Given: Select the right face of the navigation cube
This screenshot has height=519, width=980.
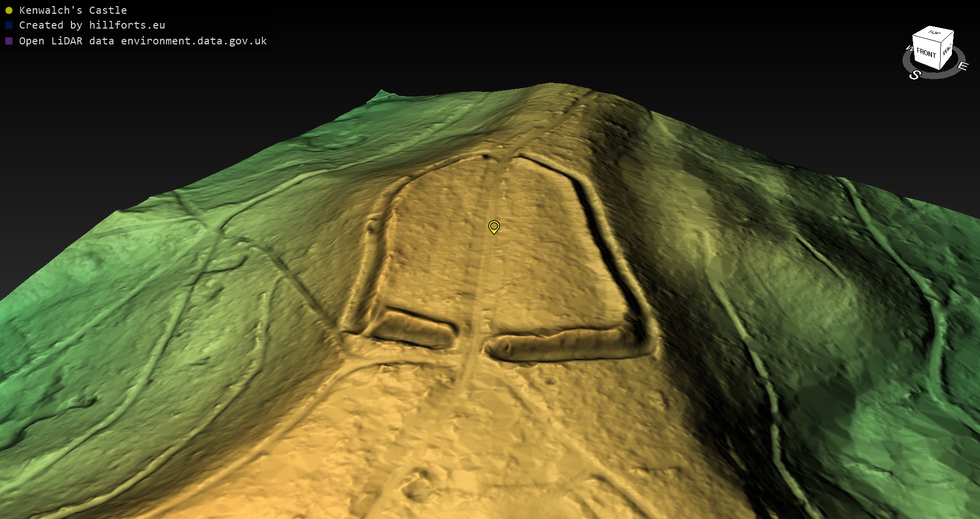Looking at the screenshot, I should point(947,51).
